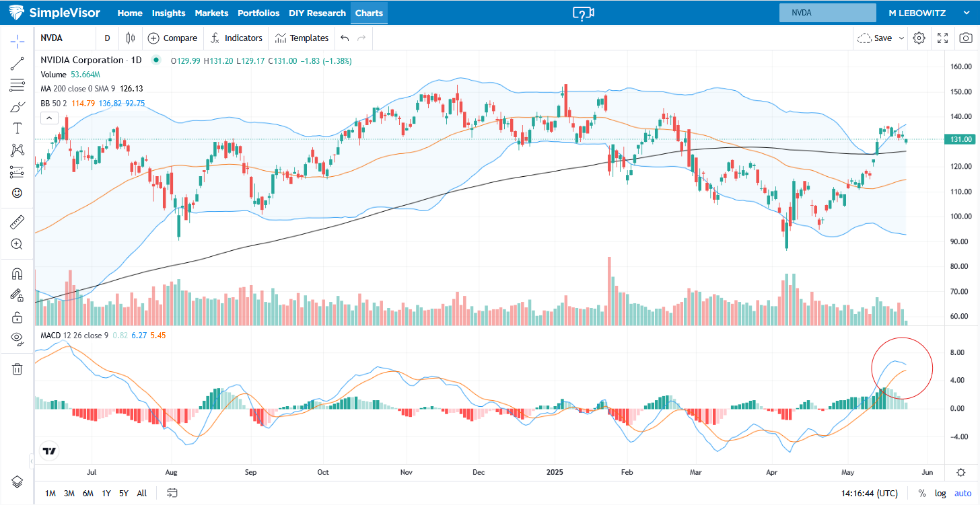Open the Portfolios tab
Screen dimensions: 980x505
click(258, 13)
